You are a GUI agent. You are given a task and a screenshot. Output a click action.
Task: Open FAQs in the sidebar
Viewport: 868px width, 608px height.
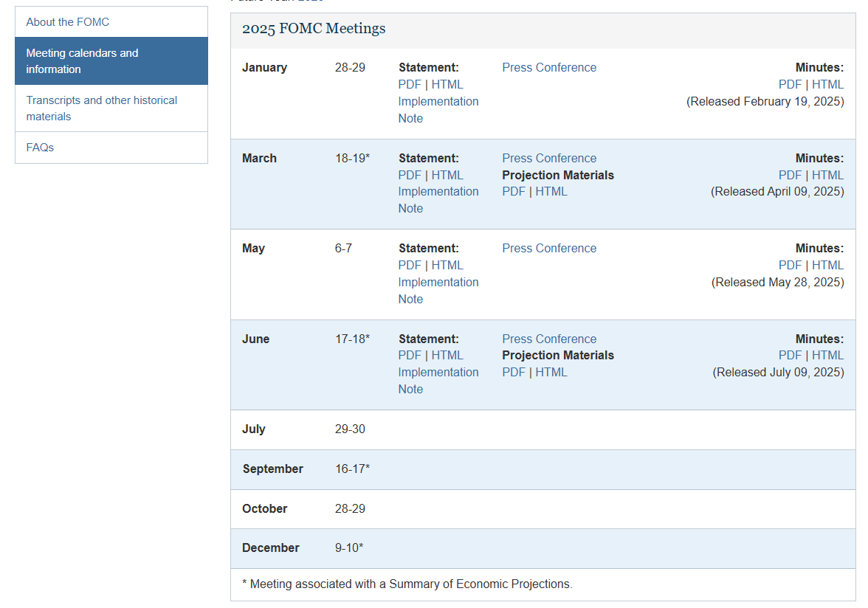pos(40,148)
